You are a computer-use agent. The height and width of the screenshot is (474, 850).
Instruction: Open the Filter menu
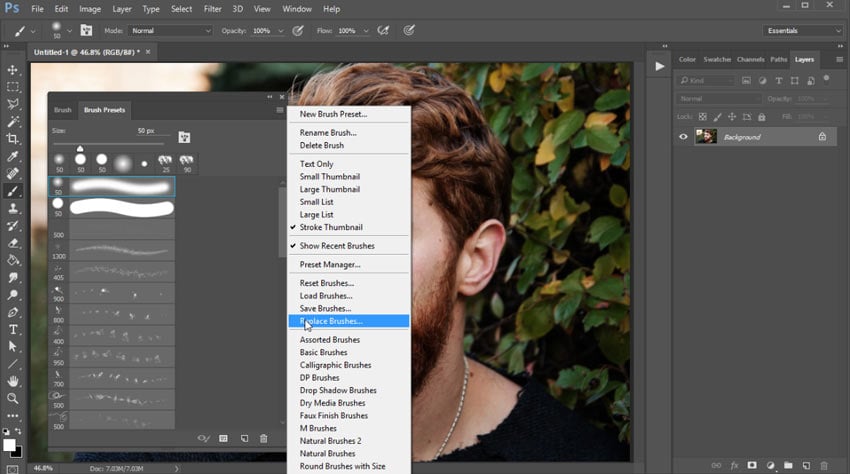(212, 9)
